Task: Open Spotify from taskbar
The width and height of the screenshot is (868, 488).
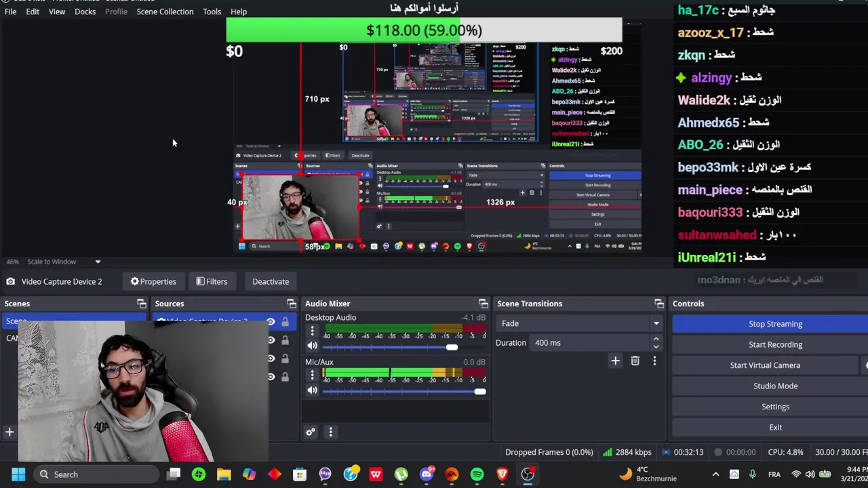Action: point(477,474)
